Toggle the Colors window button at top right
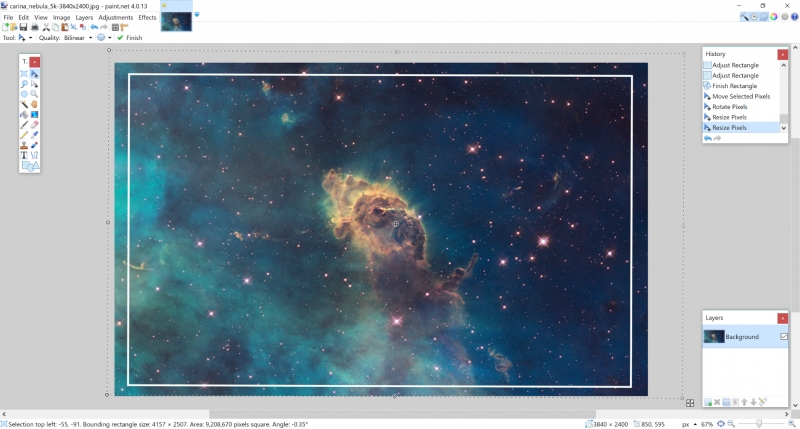Image resolution: width=800 pixels, height=429 pixels. point(774,16)
